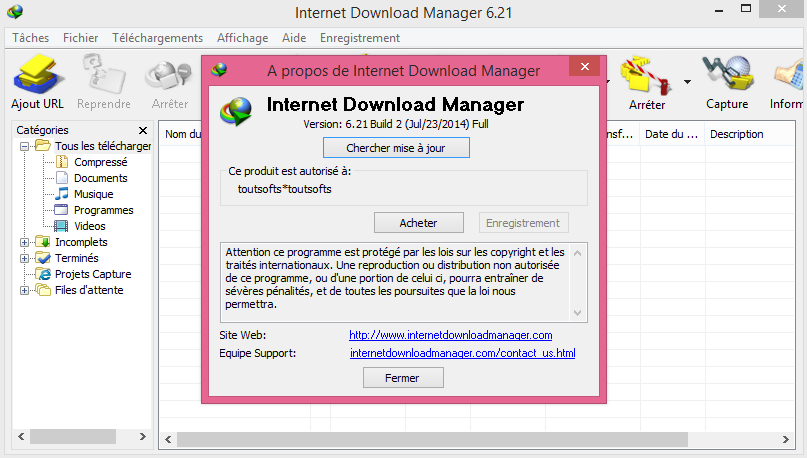Click the Chercher mise à jour button
Image resolution: width=807 pixels, height=458 pixels.
396,148
